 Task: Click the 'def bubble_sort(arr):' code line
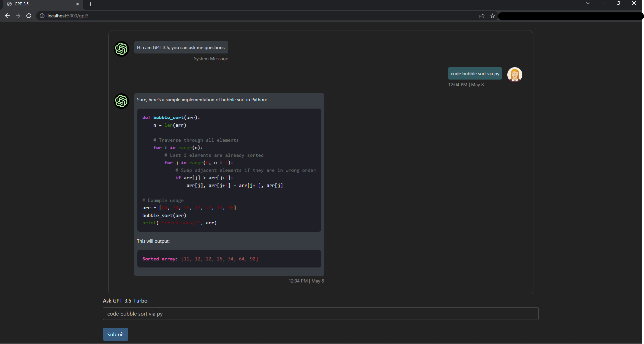pos(171,117)
